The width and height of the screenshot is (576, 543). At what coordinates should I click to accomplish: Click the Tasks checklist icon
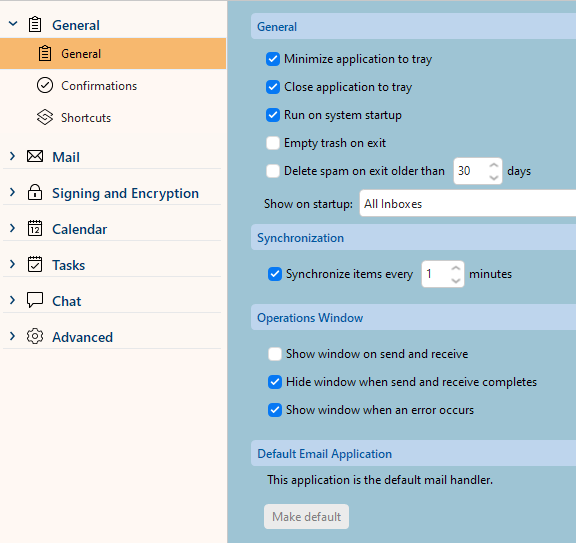[35, 264]
